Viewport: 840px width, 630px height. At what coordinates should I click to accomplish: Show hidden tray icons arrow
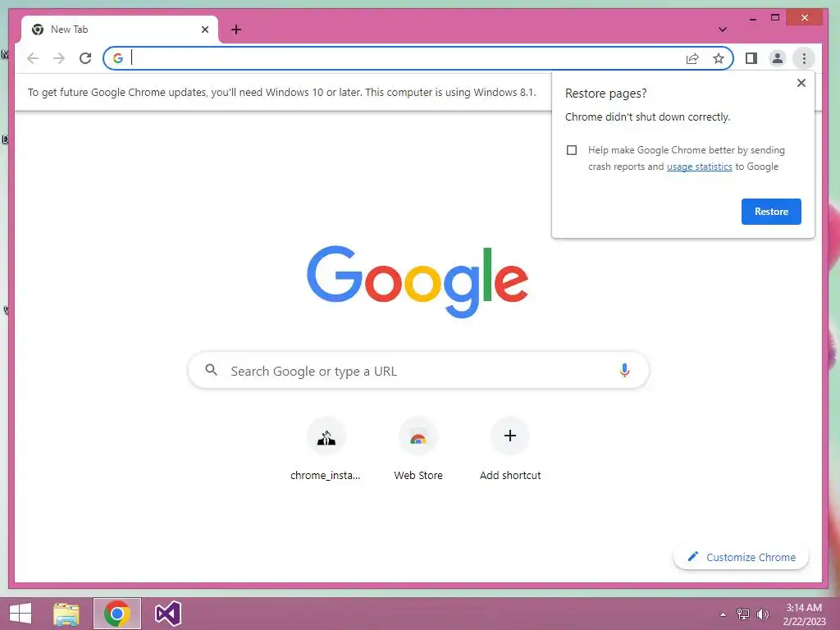click(723, 614)
